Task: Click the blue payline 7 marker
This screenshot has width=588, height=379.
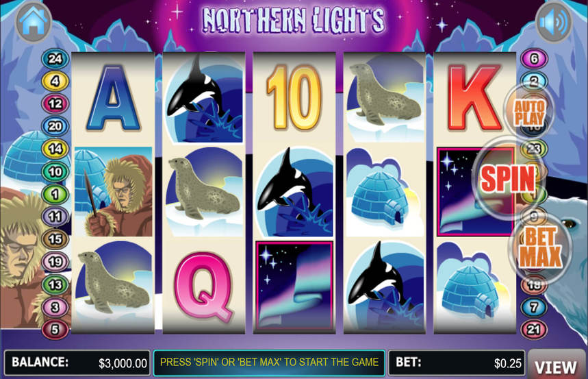Action: click(534, 307)
